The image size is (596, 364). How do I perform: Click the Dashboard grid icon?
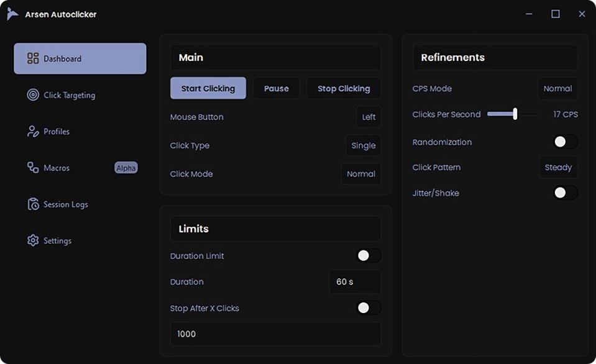click(33, 58)
